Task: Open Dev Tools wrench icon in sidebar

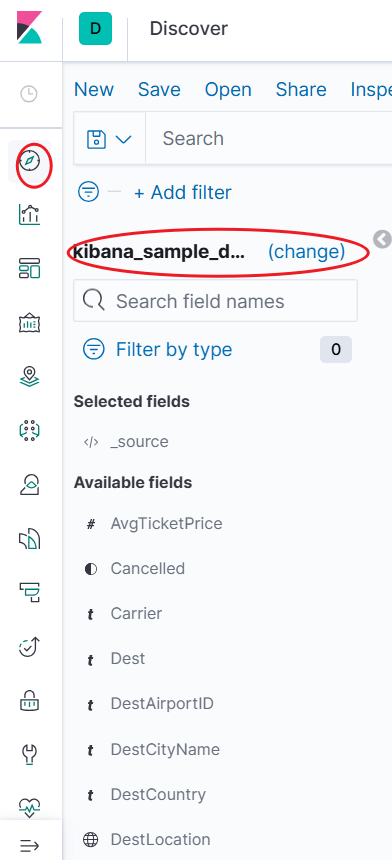Action: pos(30,755)
